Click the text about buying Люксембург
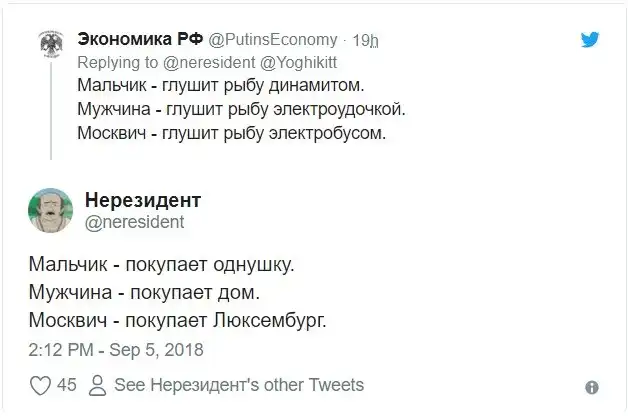The width and height of the screenshot is (628, 419). (177, 321)
